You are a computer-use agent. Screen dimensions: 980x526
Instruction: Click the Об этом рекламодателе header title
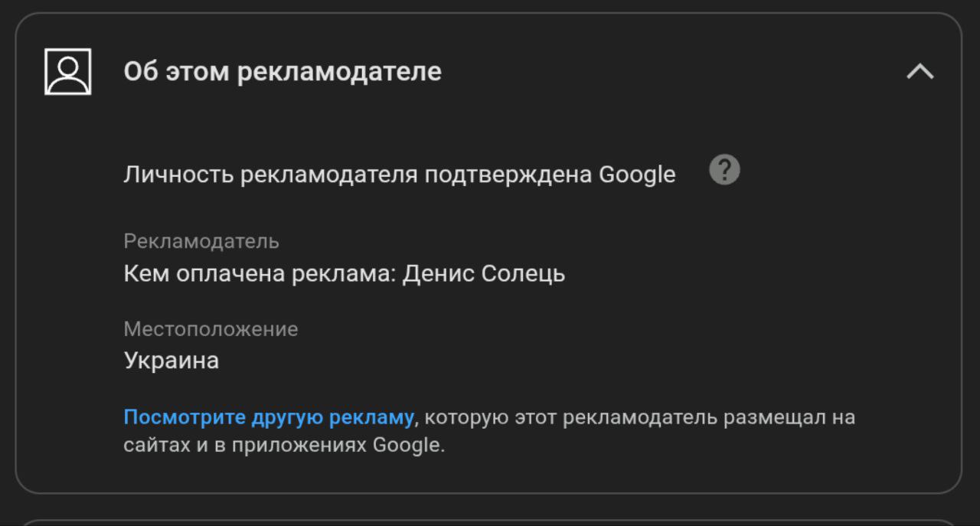pos(283,71)
